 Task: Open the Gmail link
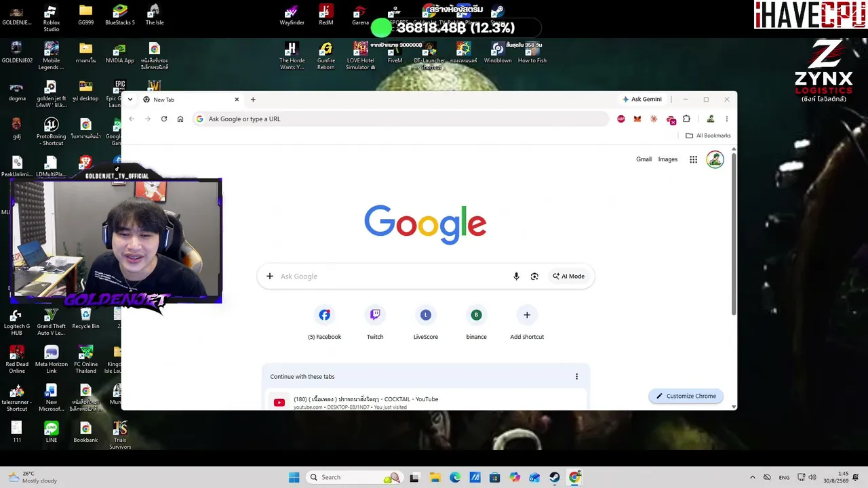click(x=644, y=160)
